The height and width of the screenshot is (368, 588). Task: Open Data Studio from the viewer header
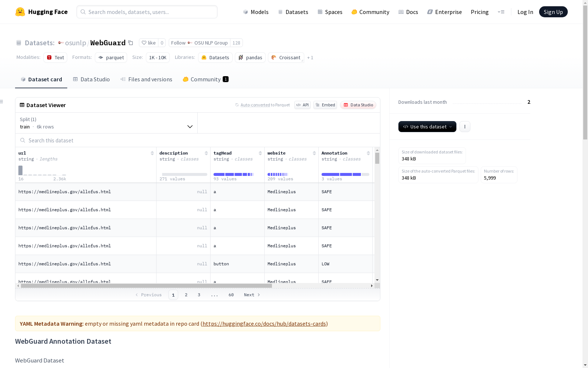click(x=358, y=105)
